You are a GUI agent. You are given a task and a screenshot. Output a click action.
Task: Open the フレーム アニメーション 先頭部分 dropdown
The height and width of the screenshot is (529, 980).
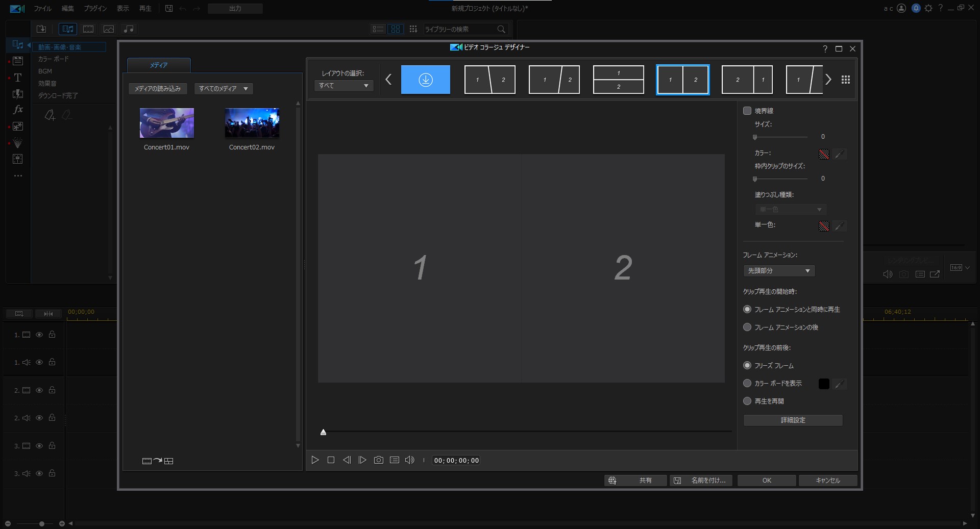(x=778, y=271)
